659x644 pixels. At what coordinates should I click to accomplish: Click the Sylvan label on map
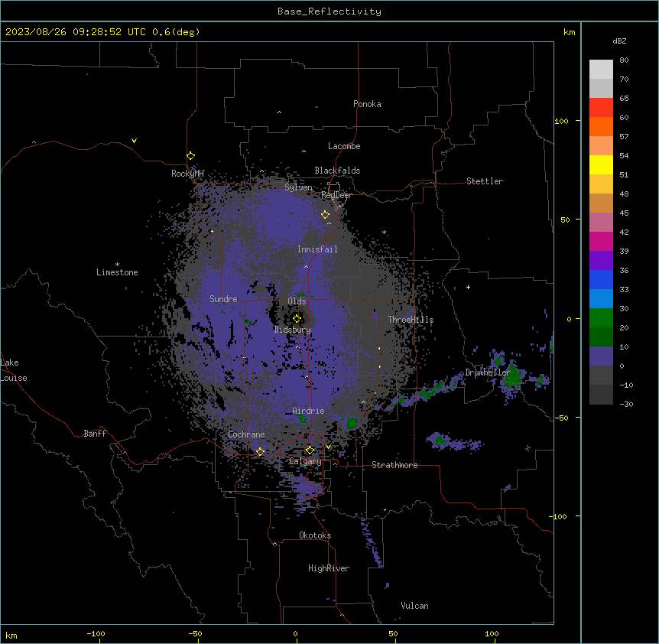pyautogui.click(x=298, y=187)
